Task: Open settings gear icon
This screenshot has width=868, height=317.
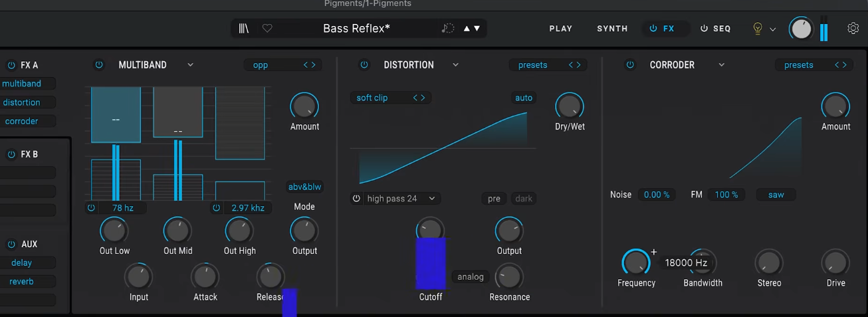Action: pyautogui.click(x=853, y=28)
